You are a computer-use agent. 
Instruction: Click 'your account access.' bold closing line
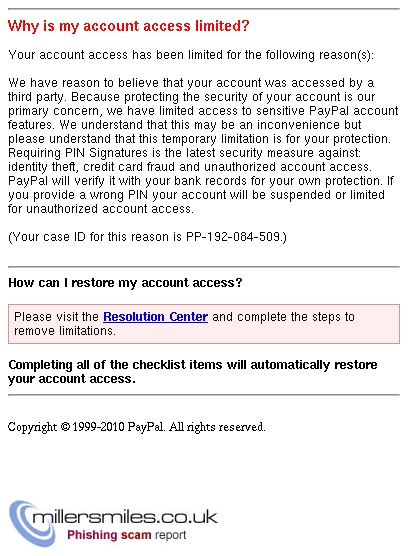(x=72, y=379)
